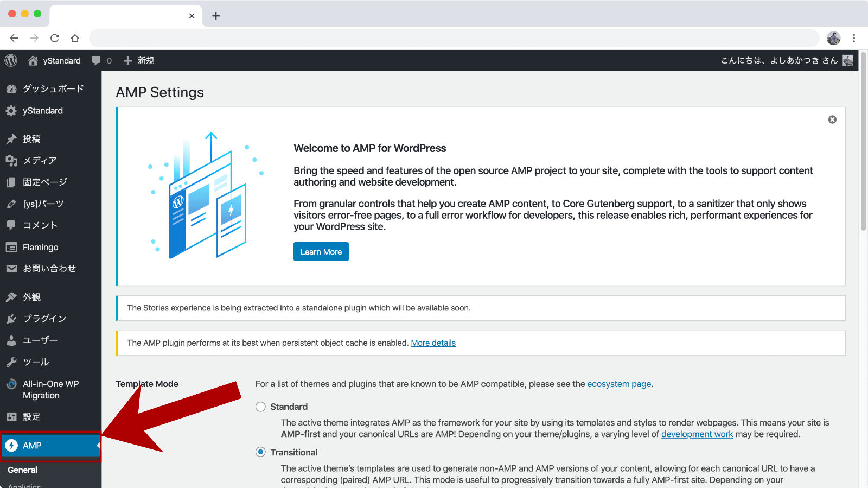Open the development work link
Viewport: 868px width, 488px height.
(697, 434)
